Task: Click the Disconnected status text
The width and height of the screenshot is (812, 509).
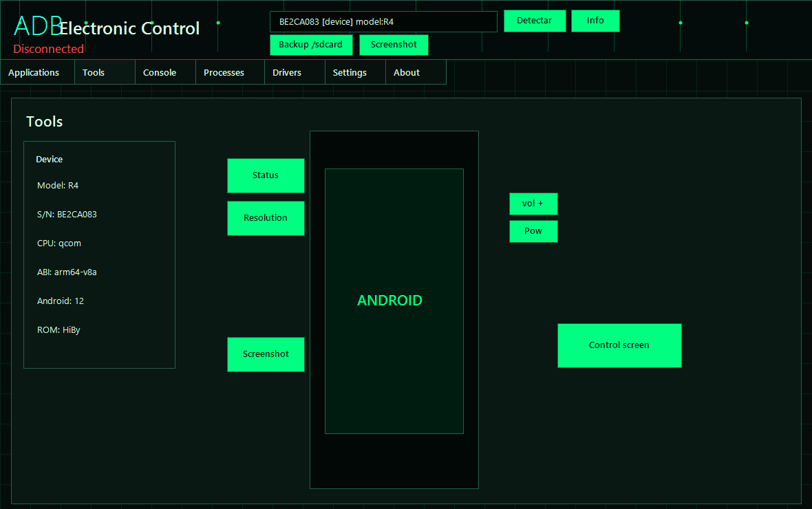Action: (x=49, y=50)
